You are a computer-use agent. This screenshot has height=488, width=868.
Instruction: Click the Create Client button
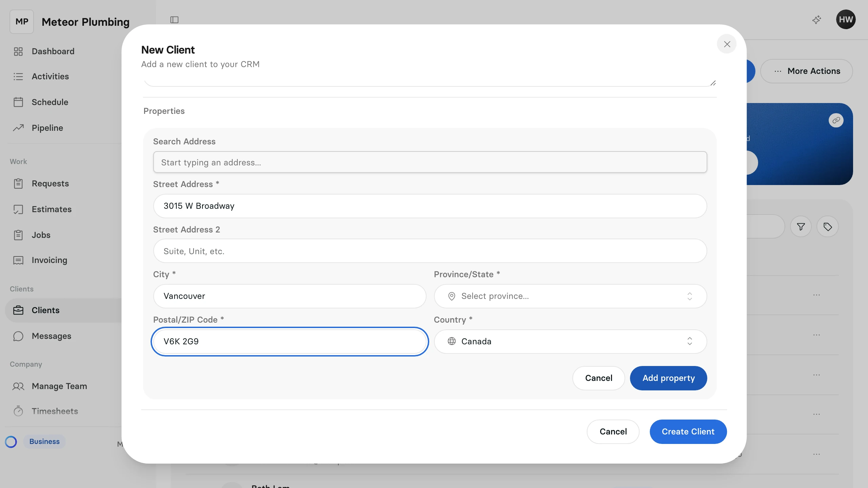[688, 431]
